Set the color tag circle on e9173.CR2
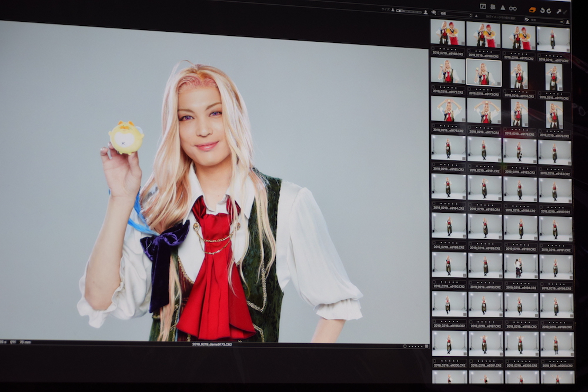Screen dimensions: 588x392 (x=469, y=89)
